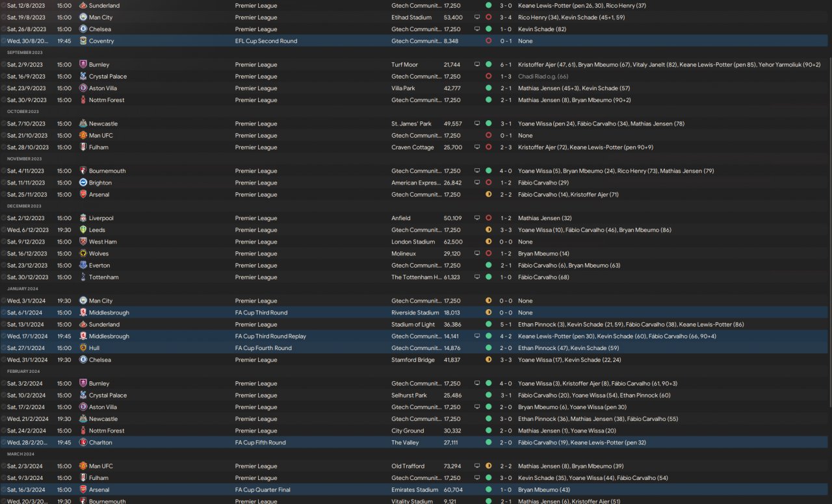
Task: Click the 'Chadi Riad o.g. (66)' scorer entry
Action: tap(544, 76)
